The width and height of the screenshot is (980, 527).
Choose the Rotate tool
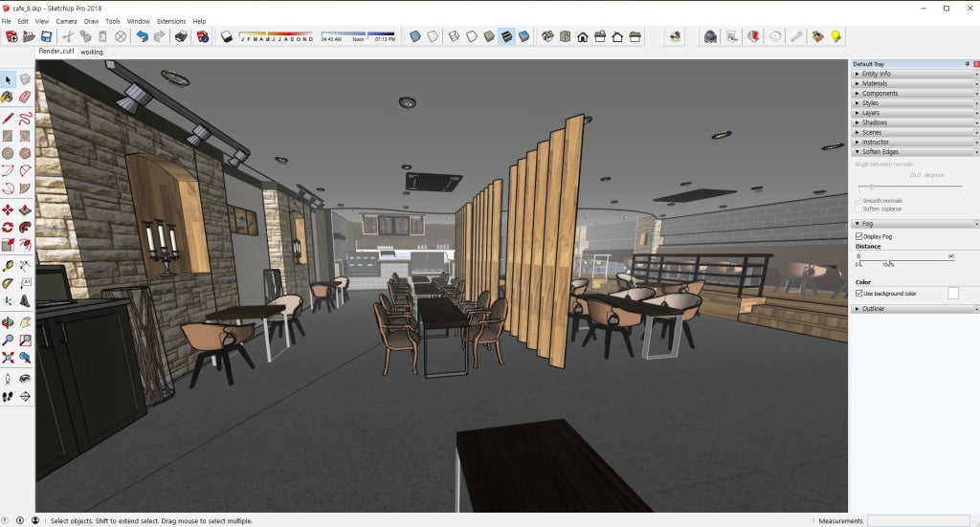(x=8, y=228)
